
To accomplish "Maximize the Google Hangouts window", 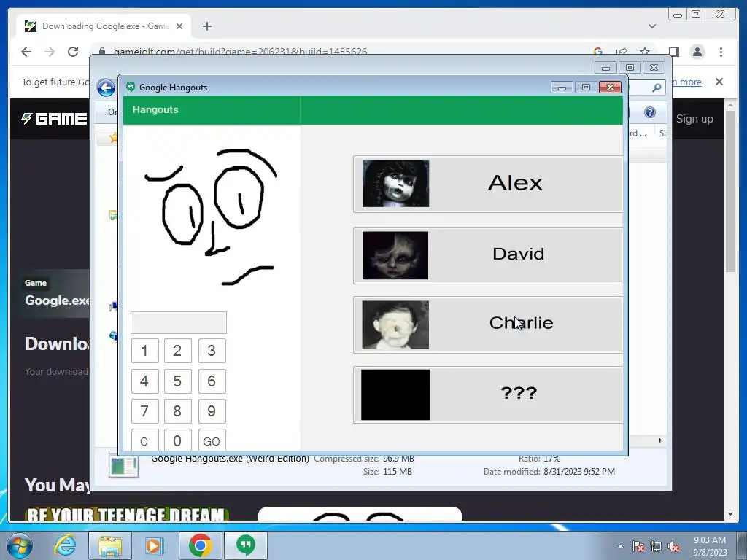I will [586, 87].
